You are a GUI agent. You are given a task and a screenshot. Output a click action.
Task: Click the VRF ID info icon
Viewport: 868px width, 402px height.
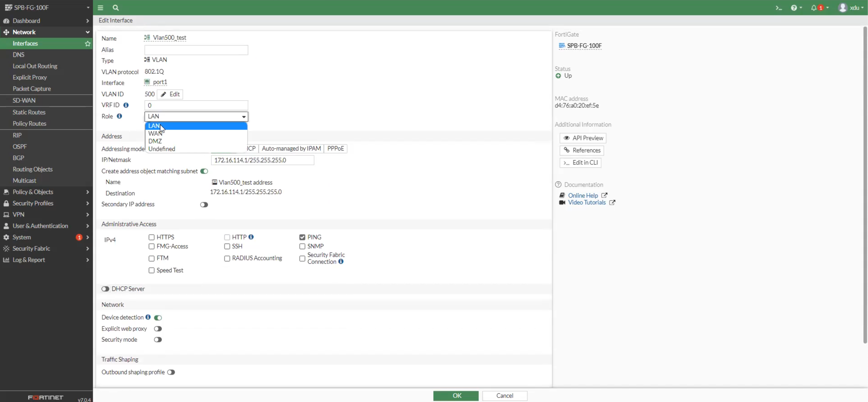tap(126, 105)
